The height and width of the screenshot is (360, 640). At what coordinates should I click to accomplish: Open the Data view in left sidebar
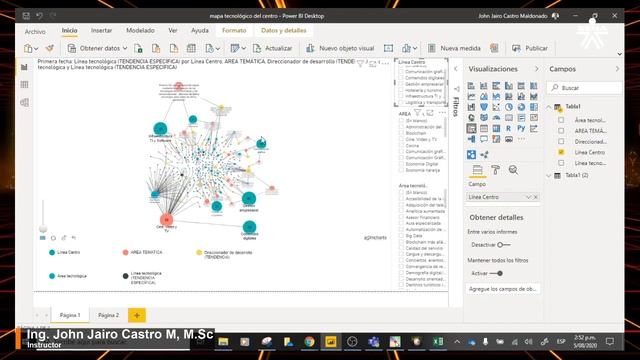click(24, 84)
